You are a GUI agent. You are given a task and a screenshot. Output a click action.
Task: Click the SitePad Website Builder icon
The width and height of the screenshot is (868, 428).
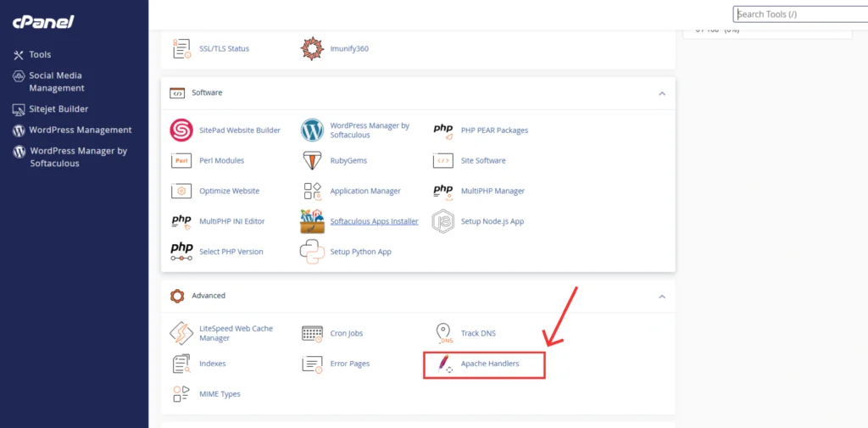[x=181, y=131]
